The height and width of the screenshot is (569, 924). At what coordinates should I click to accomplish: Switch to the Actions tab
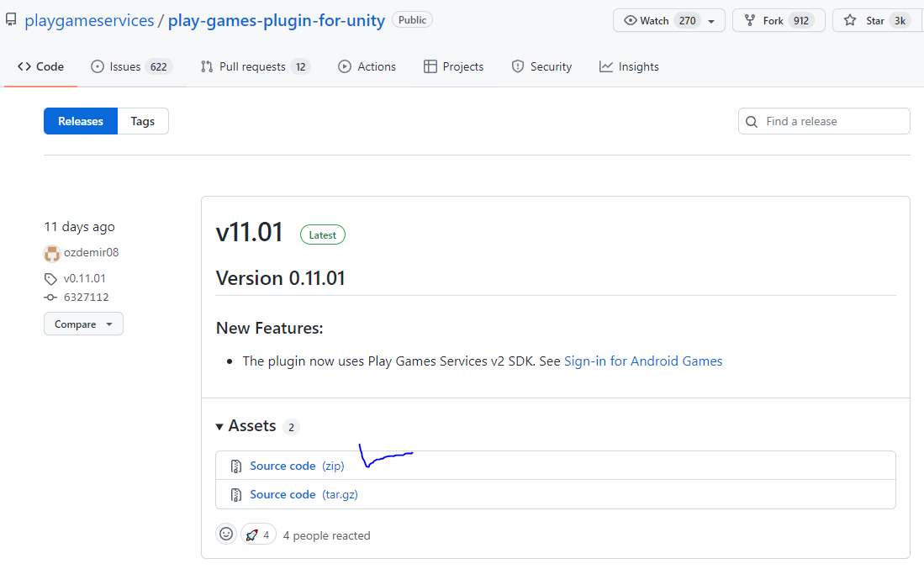tap(367, 66)
